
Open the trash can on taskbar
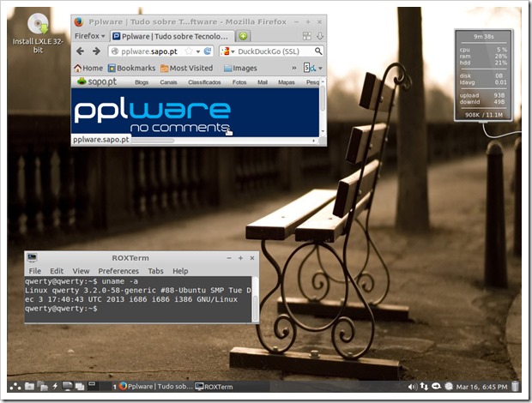(515, 386)
